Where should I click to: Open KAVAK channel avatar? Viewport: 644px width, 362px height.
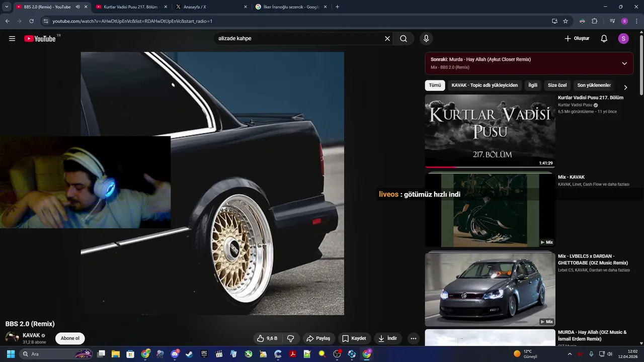tap(12, 338)
